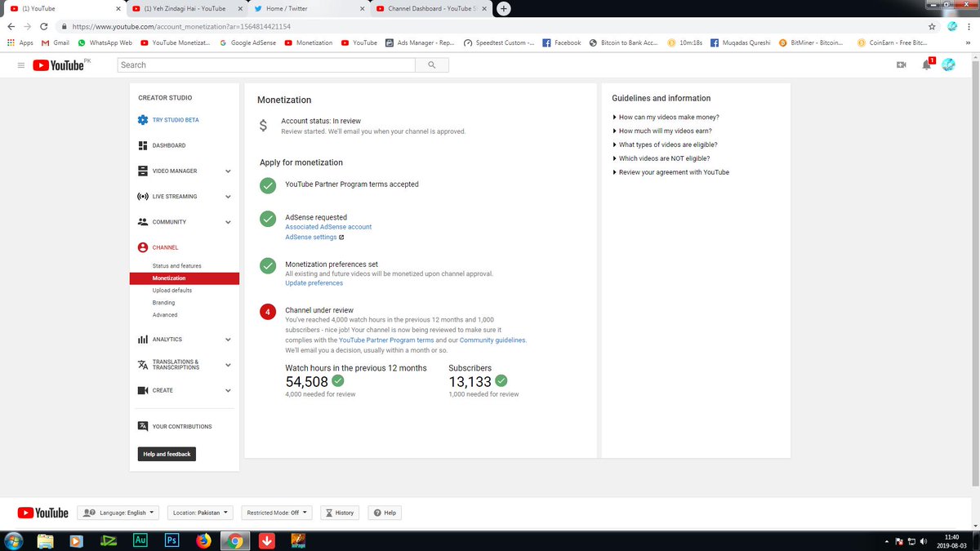Expand 'How can my videos make money?'
This screenshot has width=980, height=551.
(666, 118)
